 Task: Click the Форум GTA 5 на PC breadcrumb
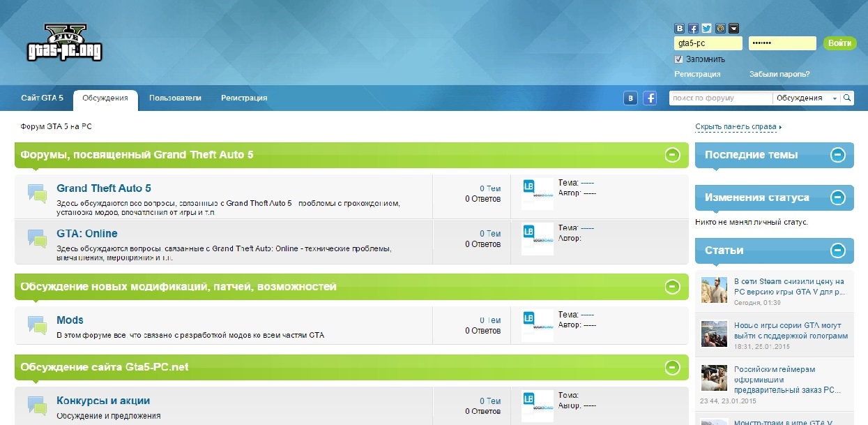point(56,127)
